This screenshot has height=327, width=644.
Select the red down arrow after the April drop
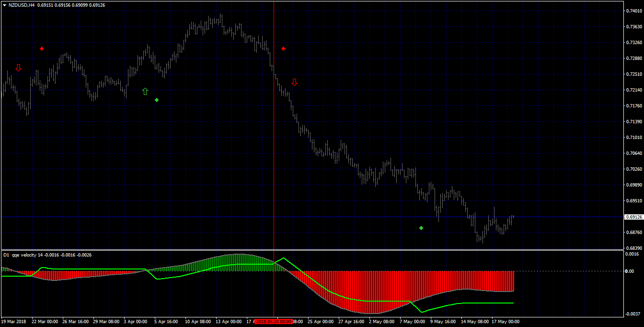pyautogui.click(x=294, y=82)
